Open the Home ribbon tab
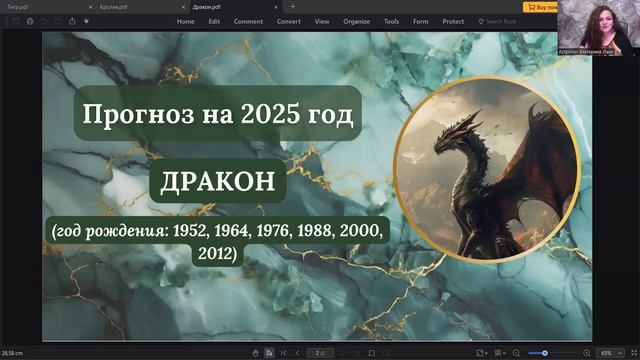The image size is (640, 360). click(x=186, y=22)
